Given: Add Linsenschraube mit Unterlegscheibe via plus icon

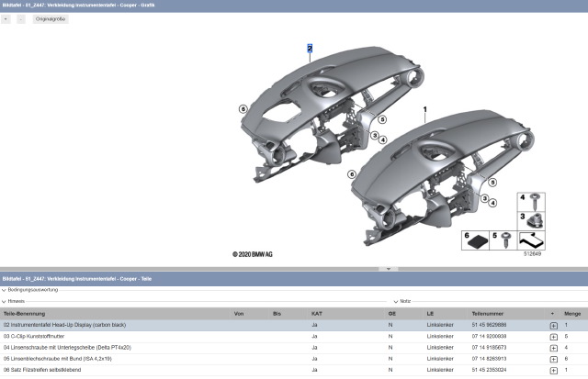Looking at the screenshot, I should click(x=553, y=349).
